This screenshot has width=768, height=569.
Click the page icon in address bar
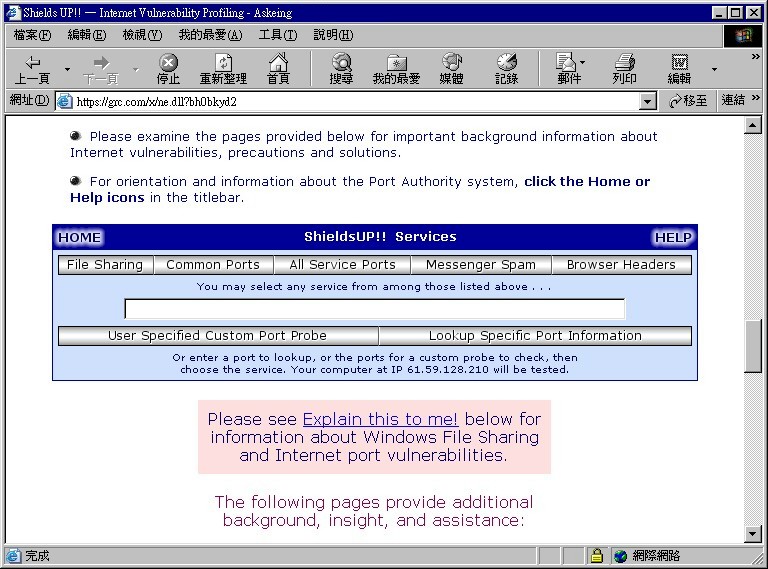pyautogui.click(x=64, y=101)
